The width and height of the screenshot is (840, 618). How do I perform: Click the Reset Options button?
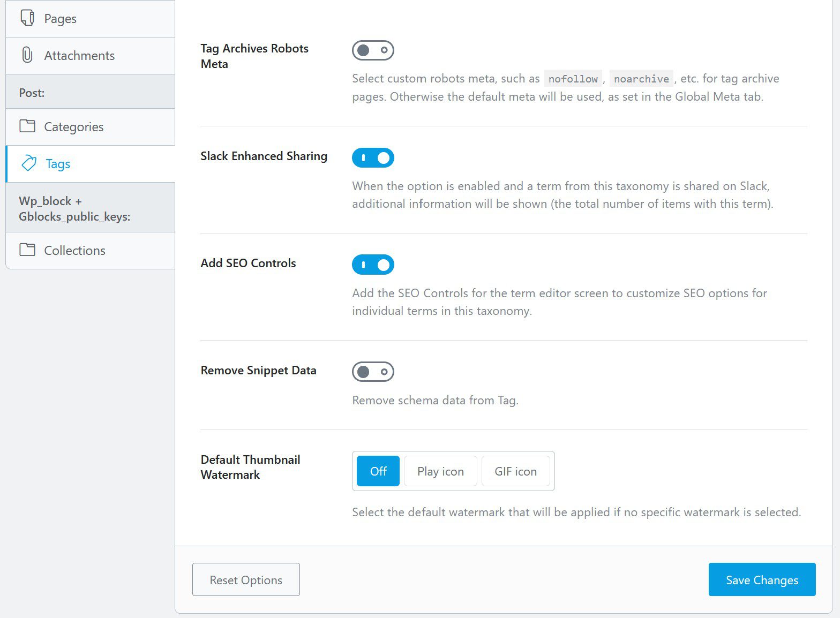pos(246,579)
